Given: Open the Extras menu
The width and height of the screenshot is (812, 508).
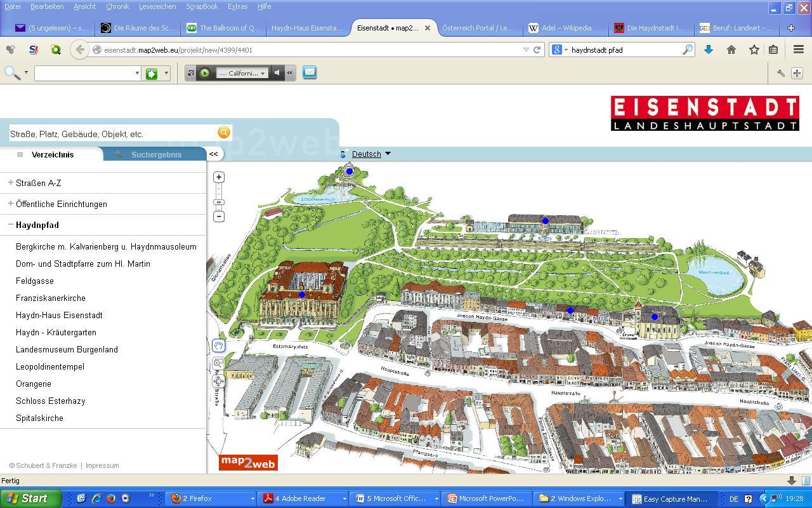Looking at the screenshot, I should (237, 6).
